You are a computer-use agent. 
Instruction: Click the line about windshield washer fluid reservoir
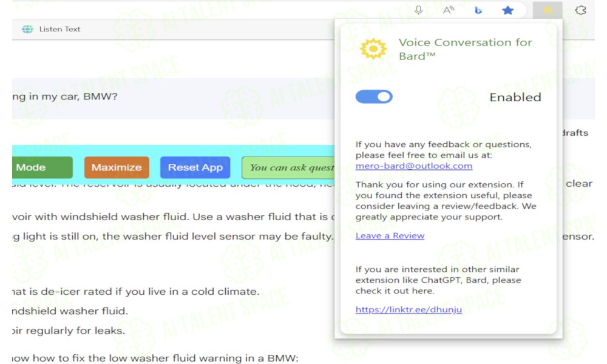tap(173, 217)
